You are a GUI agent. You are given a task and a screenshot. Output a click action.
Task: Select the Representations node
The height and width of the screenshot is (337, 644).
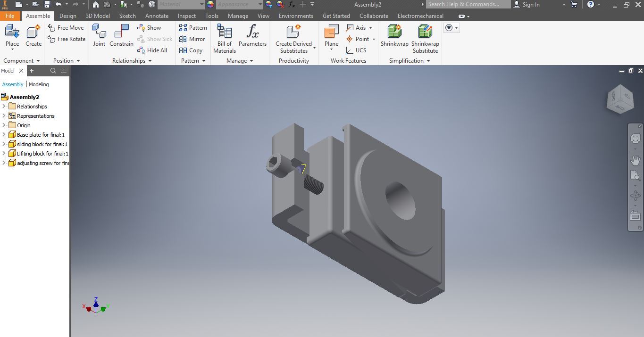pos(32,116)
